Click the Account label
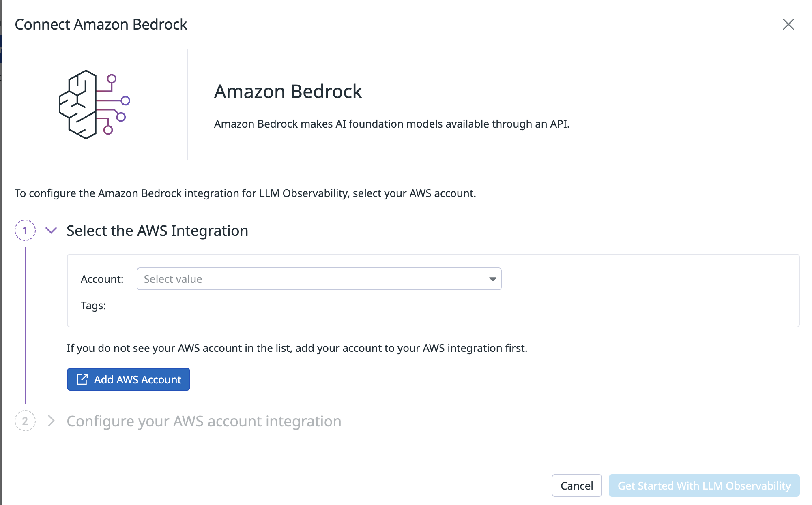The height and width of the screenshot is (505, 812). coord(102,279)
